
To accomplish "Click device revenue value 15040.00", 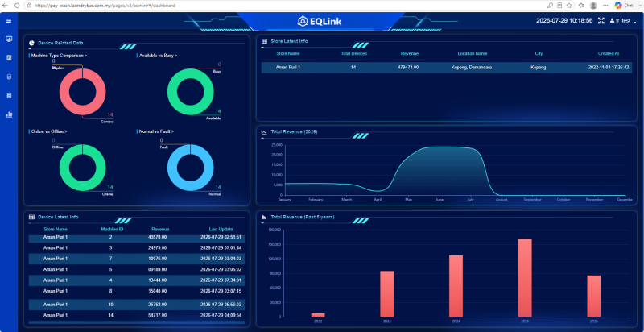I will point(157,291).
